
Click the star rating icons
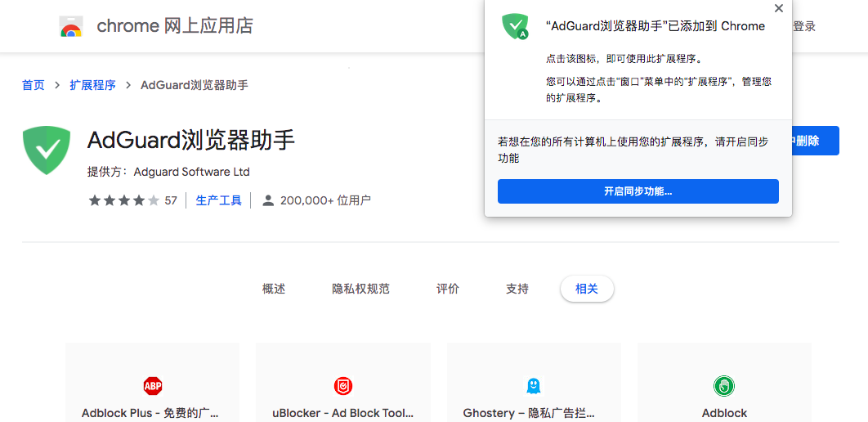[x=124, y=200]
